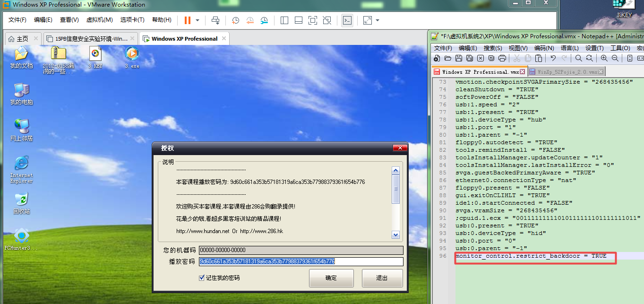Open Notepad++ 搜索(S) menu
The width and height of the screenshot is (644, 304).
[493, 48]
